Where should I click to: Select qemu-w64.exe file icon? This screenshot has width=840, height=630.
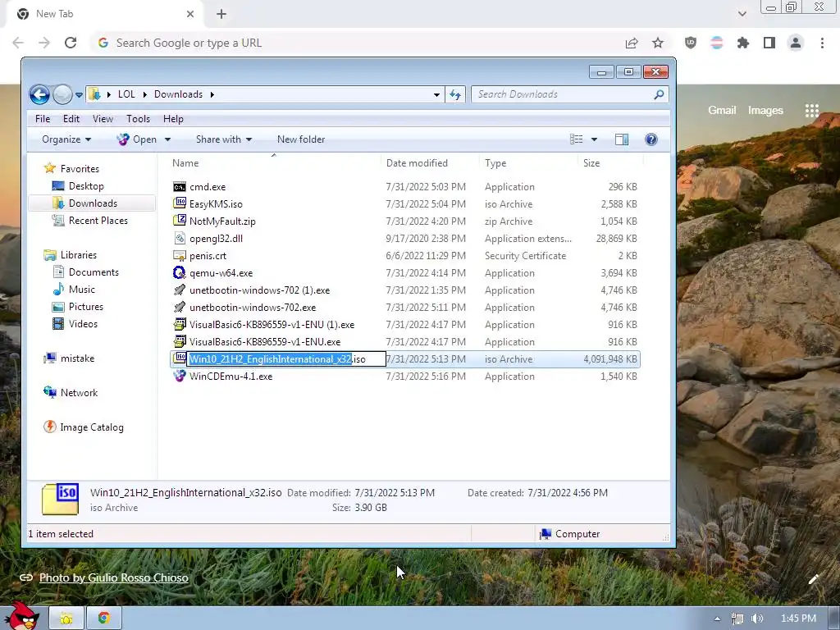180,272
